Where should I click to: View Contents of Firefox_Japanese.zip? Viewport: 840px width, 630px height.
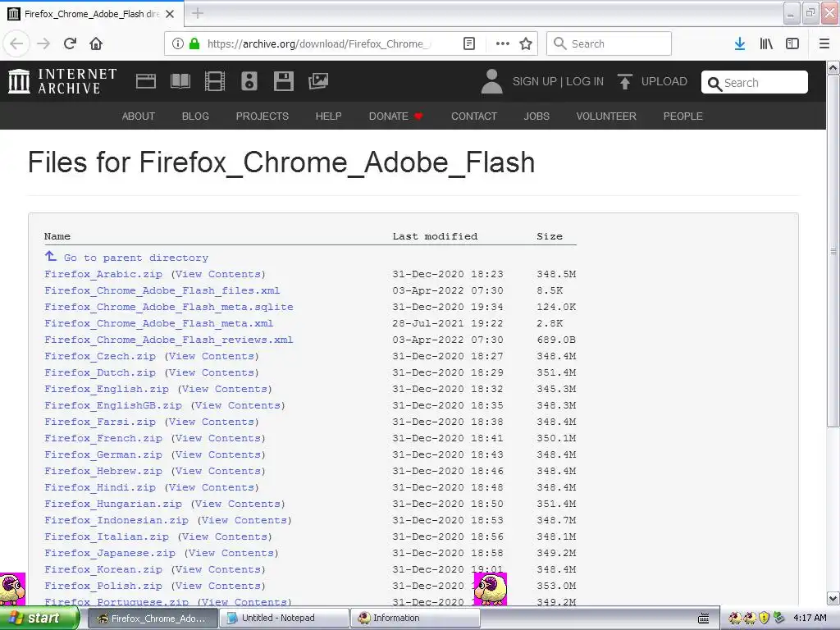[x=231, y=554]
